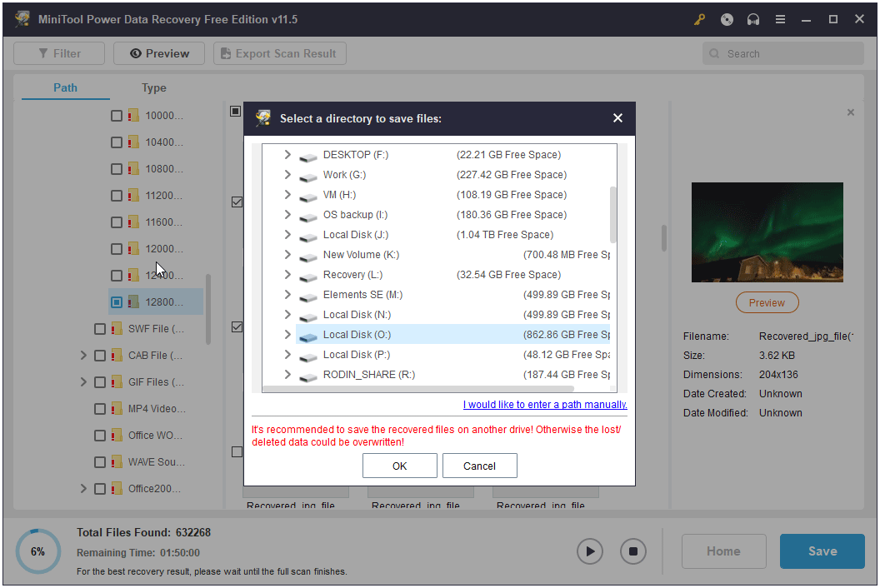
Task: Expand the DESKTOP (F:) drive node
Action: [287, 154]
